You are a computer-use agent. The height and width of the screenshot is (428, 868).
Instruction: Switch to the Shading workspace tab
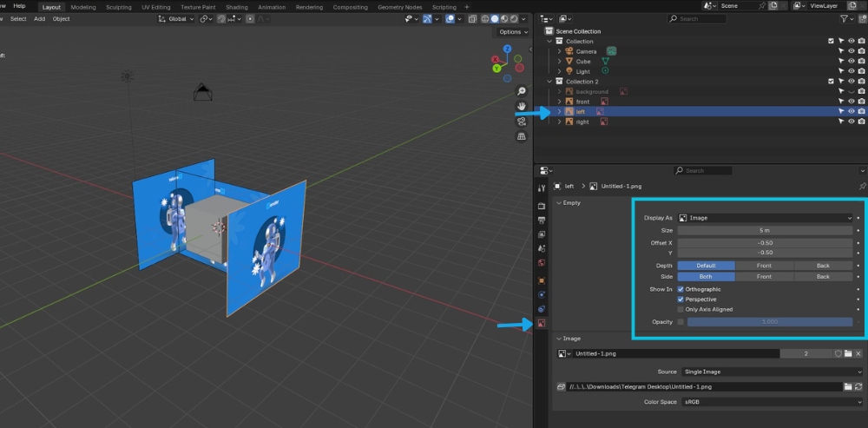237,7
